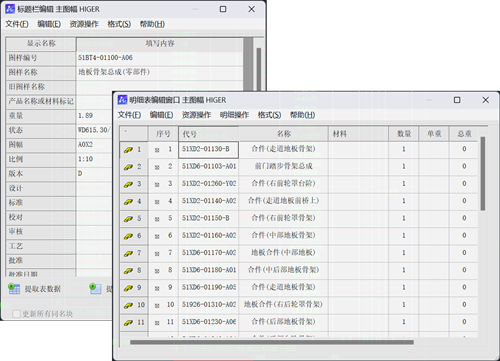Click the app icon in 明细表编辑窗口 title bar
Image resolution: width=500 pixels, height=361 pixels.
pos(122,100)
